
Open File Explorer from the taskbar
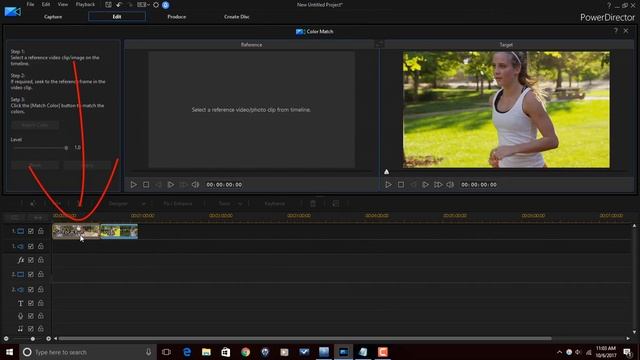coord(206,352)
